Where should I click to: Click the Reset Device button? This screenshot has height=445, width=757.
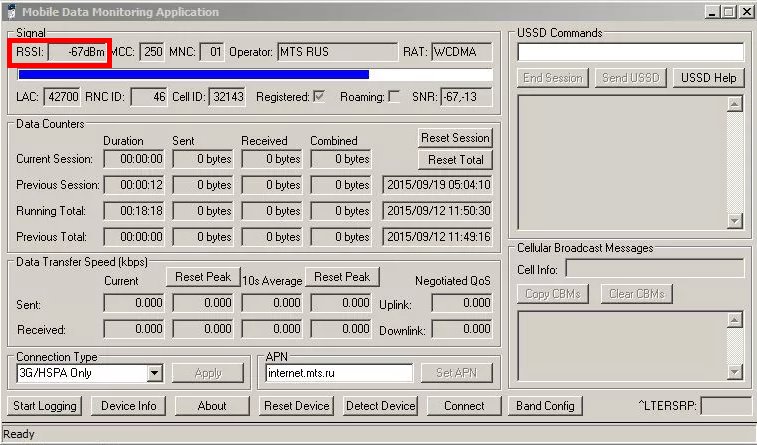pos(296,406)
